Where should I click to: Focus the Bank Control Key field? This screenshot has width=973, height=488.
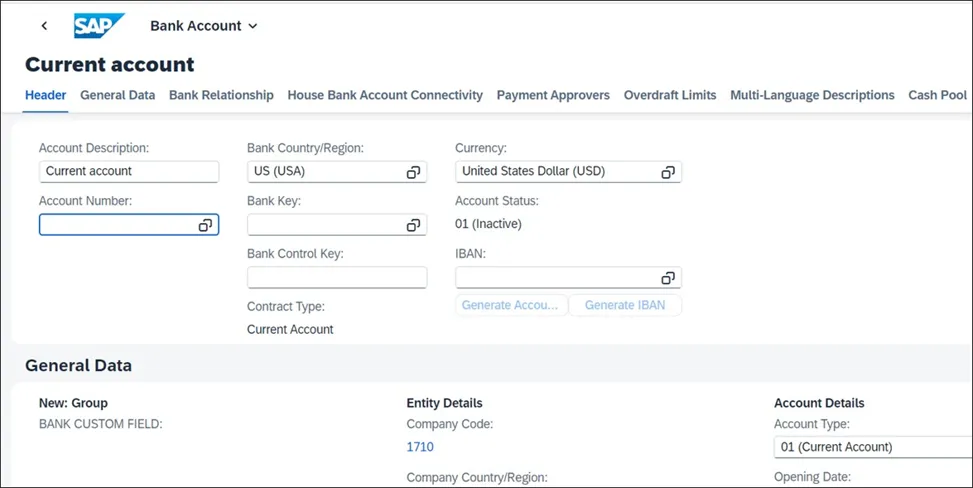[337, 278]
